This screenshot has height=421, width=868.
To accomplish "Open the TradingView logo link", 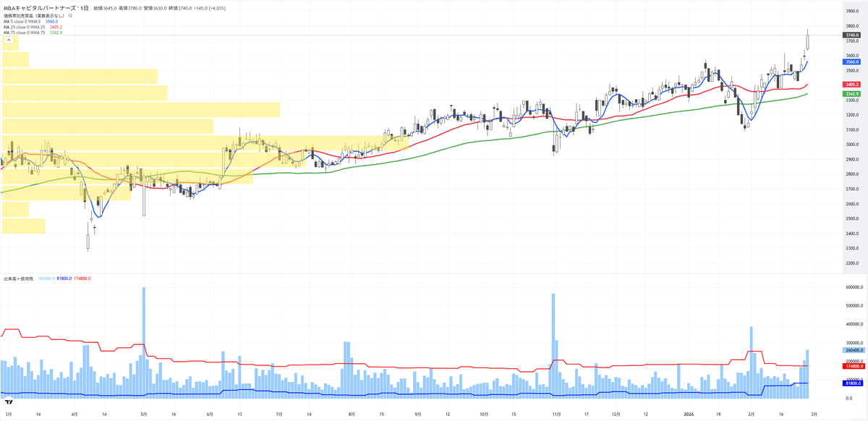I will tap(9, 401).
